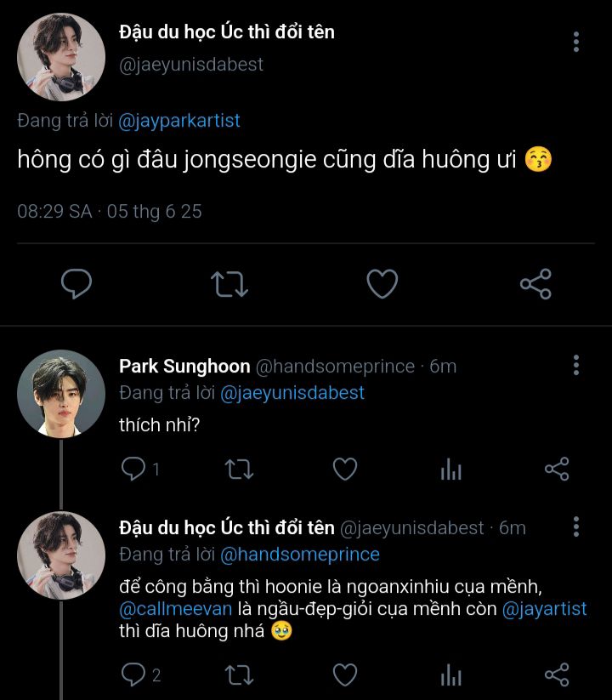Screen dimensions: 612x700
Task: Reply to Park Sunghoon's tweet
Action: click(133, 469)
